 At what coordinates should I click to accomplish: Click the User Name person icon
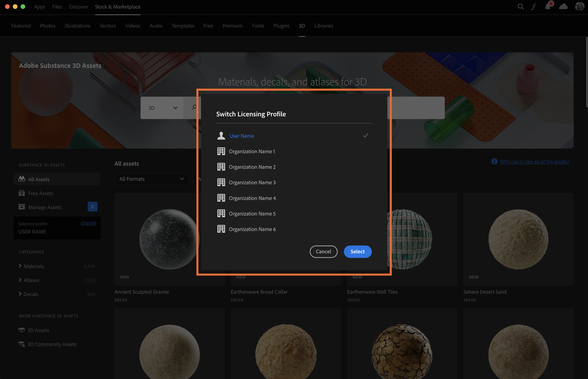pyautogui.click(x=221, y=136)
